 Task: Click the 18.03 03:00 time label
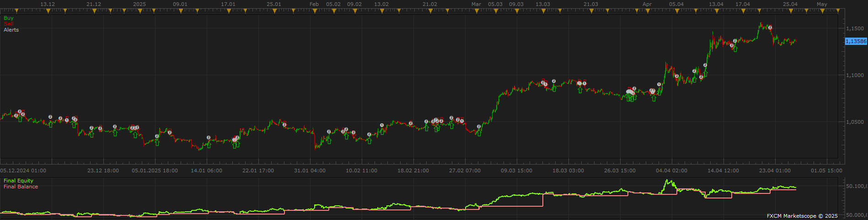tap(568, 170)
